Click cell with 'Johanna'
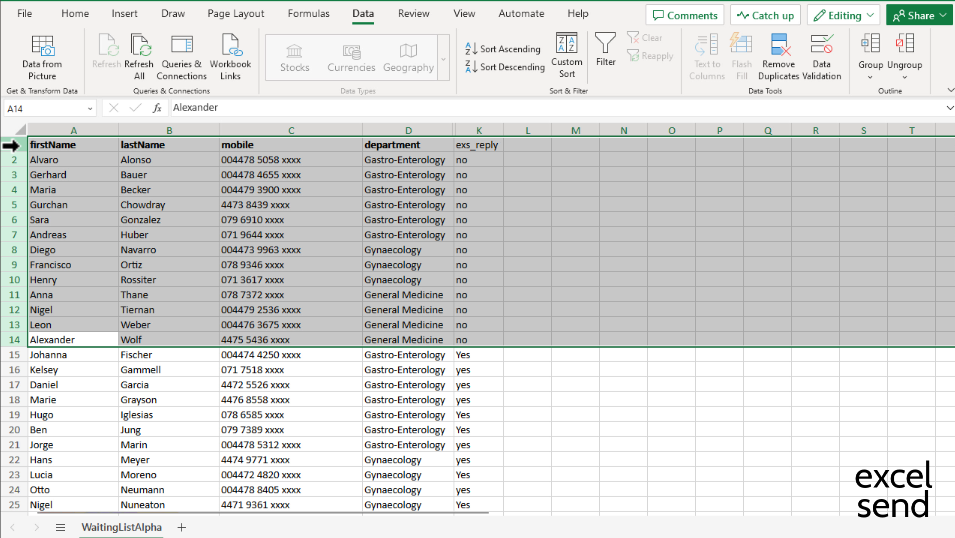The image size is (955, 538). coord(73,355)
